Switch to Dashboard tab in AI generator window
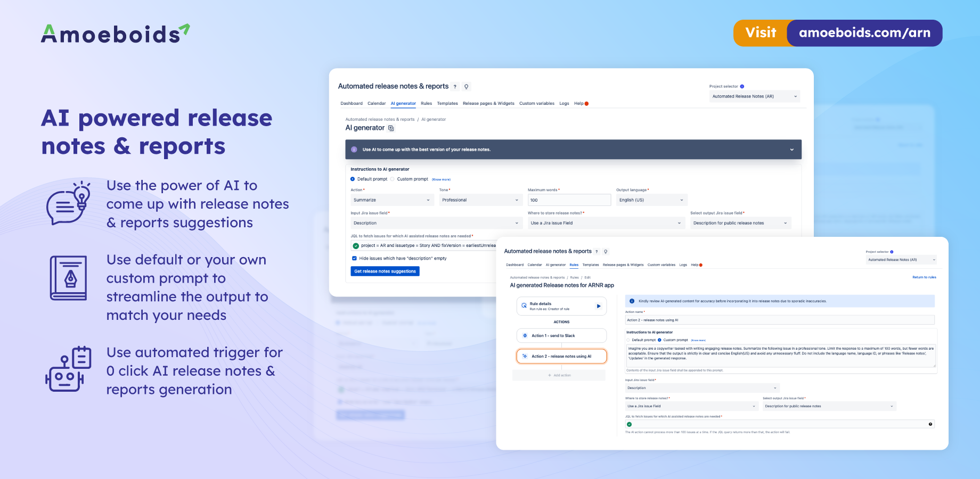Screen dimensions: 980x479 [x=352, y=104]
